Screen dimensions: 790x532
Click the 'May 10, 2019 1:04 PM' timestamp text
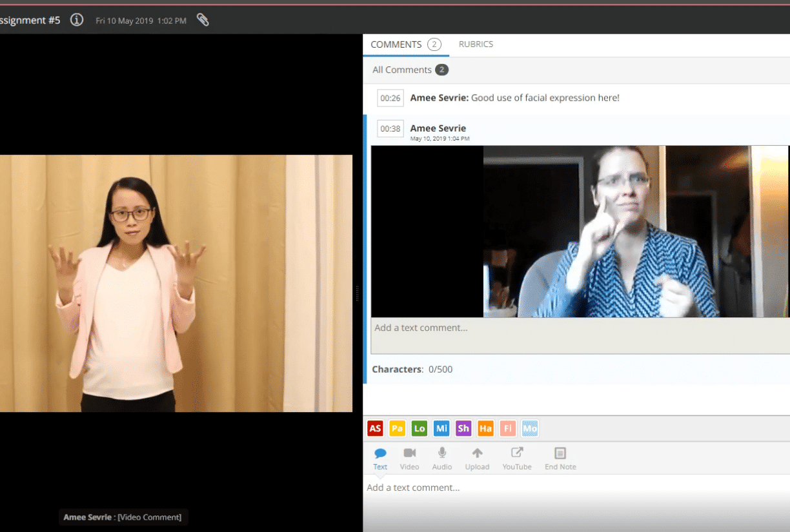coord(440,139)
